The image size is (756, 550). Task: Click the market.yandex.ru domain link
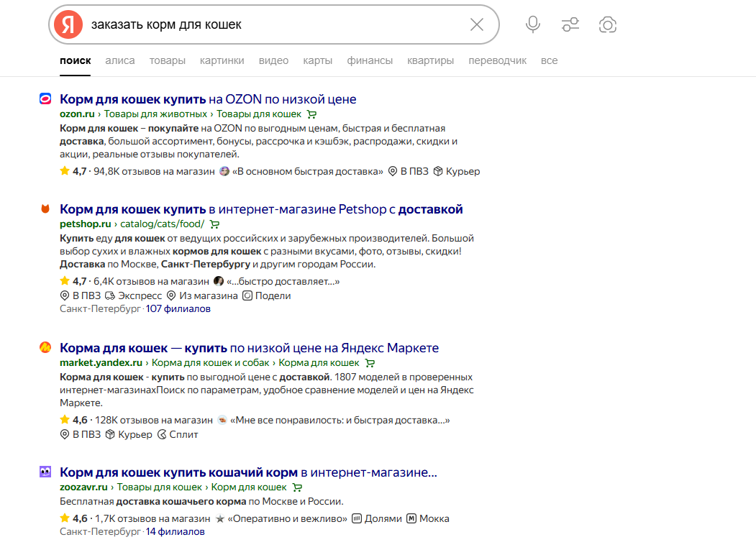click(x=101, y=363)
